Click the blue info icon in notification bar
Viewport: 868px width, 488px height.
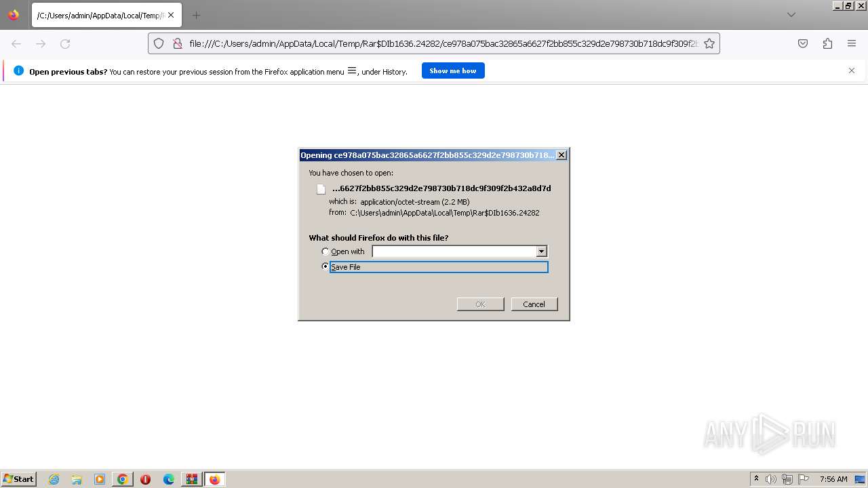(18, 70)
